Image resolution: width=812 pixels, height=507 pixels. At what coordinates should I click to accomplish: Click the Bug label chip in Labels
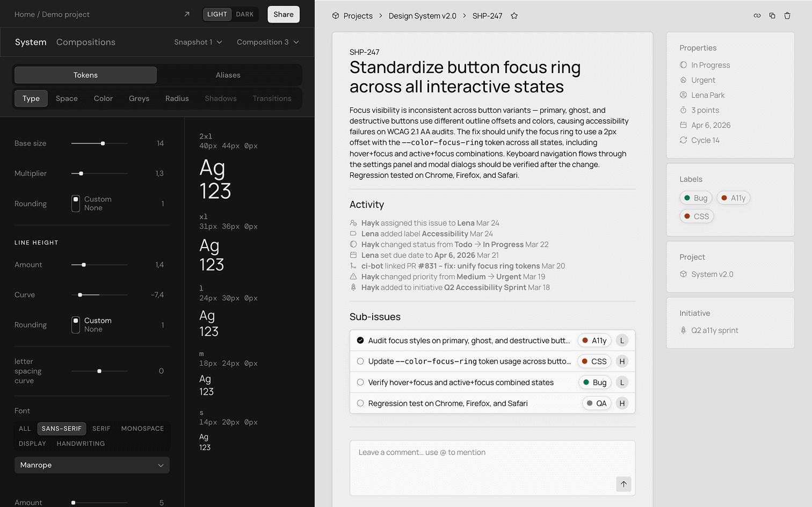696,198
